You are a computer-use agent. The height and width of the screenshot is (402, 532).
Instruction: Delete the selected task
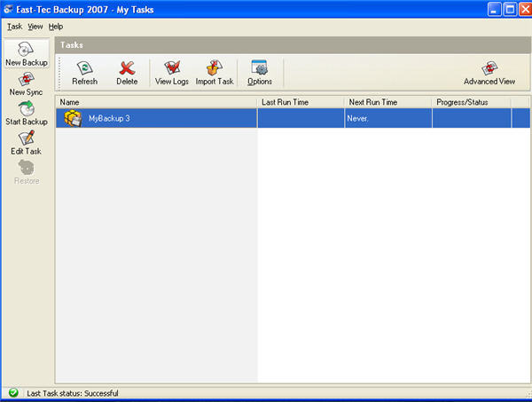(127, 73)
